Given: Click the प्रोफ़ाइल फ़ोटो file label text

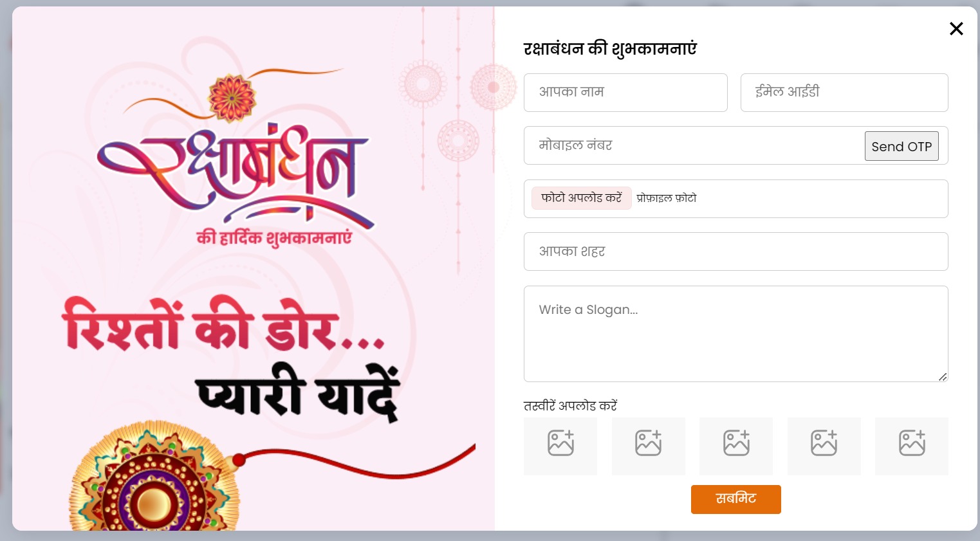Looking at the screenshot, I should pyautogui.click(x=667, y=198).
